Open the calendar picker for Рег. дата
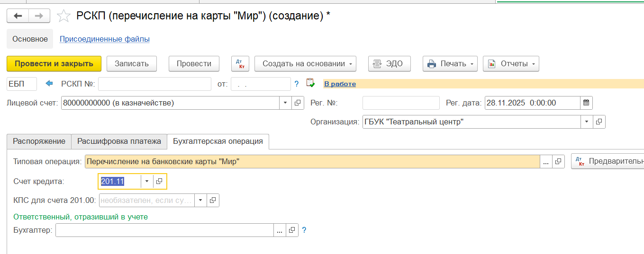The image size is (644, 254). coord(586,103)
